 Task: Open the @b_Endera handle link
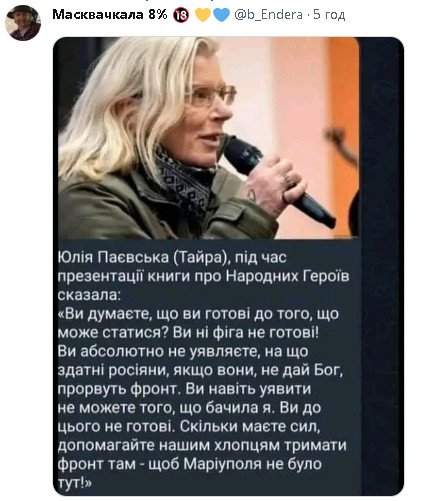pyautogui.click(x=269, y=15)
